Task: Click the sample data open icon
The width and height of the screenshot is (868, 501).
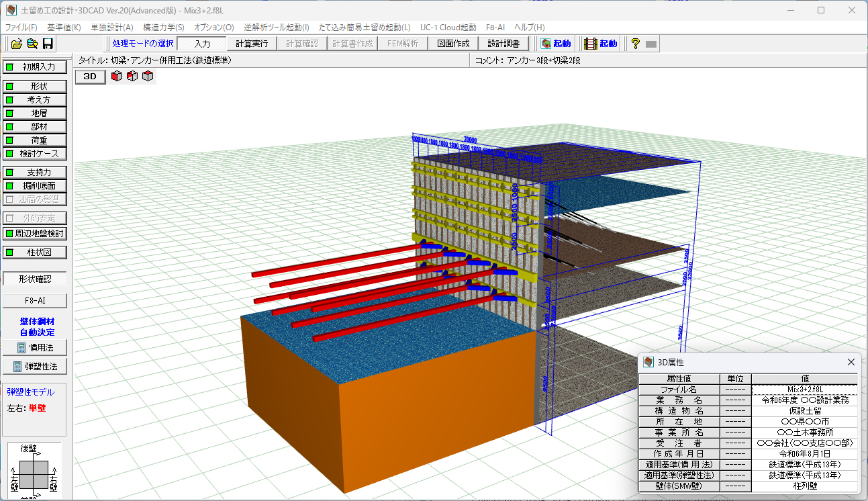Action: coord(32,44)
